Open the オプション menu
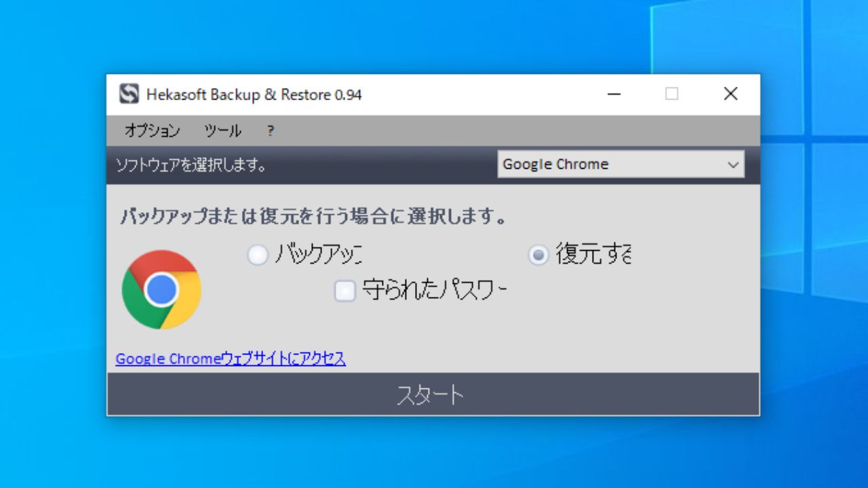The height and width of the screenshot is (488, 868). click(152, 131)
